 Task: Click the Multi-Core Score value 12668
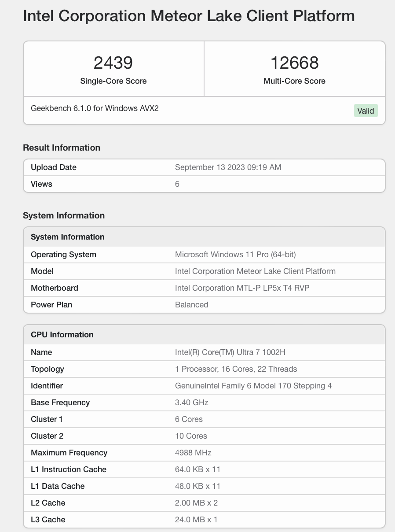point(294,63)
